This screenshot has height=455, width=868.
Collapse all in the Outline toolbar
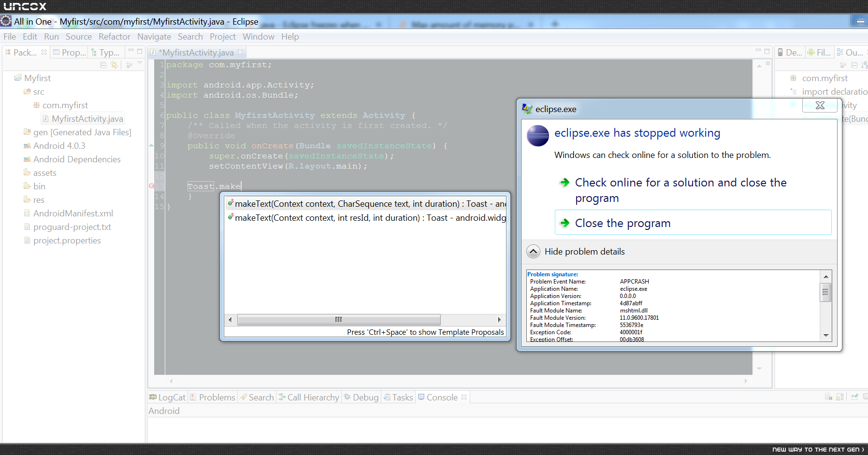click(x=854, y=65)
